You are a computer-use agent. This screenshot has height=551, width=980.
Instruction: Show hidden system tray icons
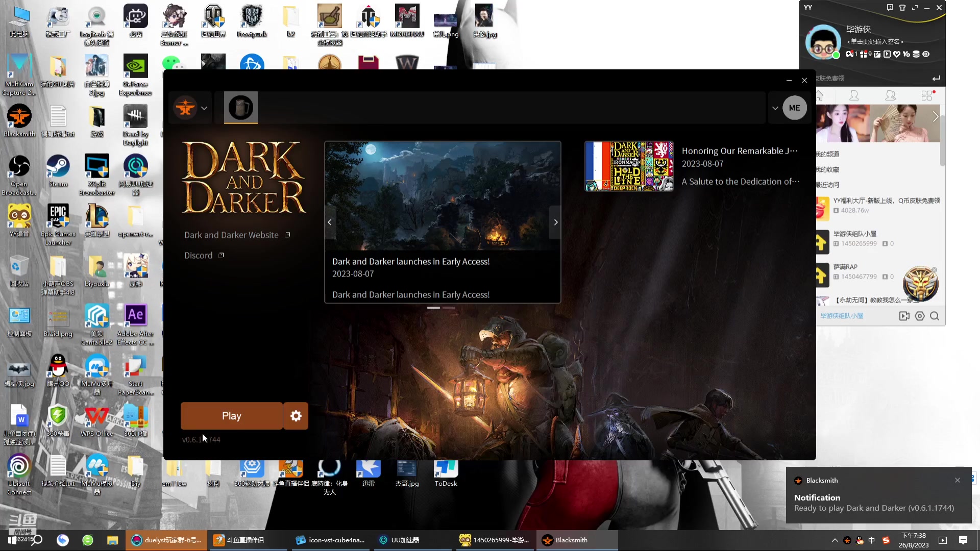[835, 540]
